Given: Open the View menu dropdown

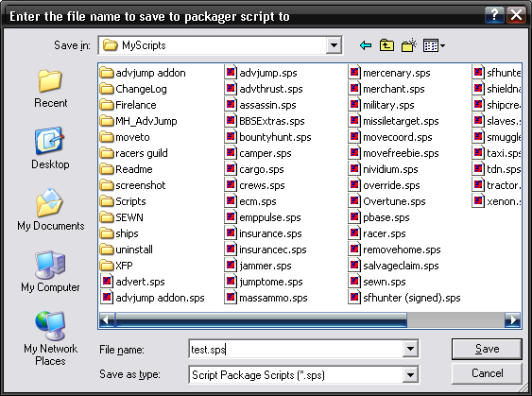Looking at the screenshot, I should [x=434, y=45].
